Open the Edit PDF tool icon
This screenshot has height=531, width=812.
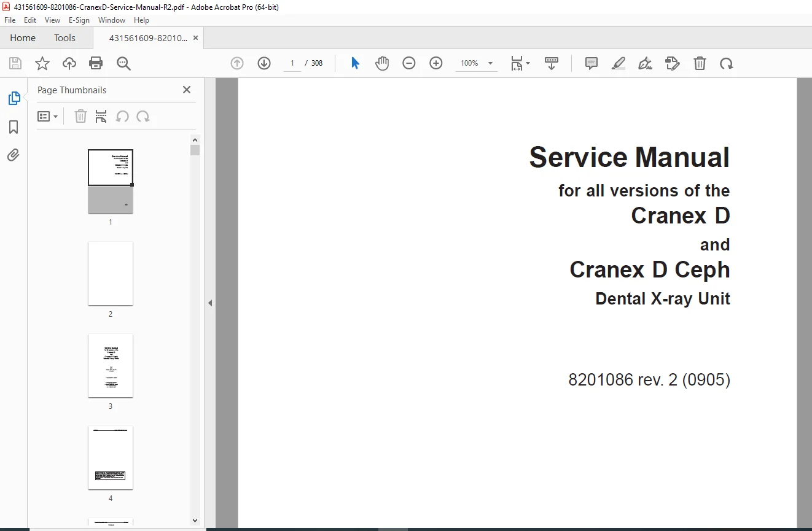pyautogui.click(x=672, y=63)
